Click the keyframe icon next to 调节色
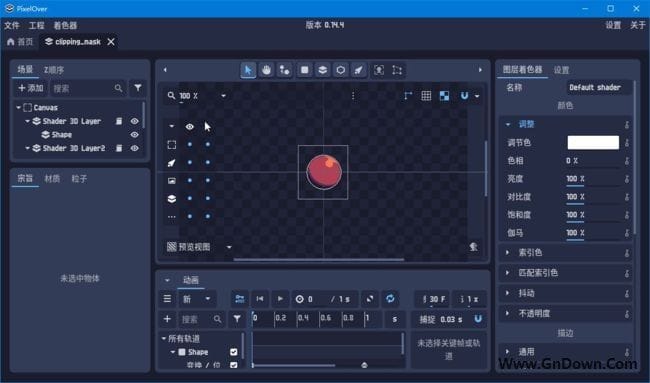The image size is (650, 383). point(627,143)
